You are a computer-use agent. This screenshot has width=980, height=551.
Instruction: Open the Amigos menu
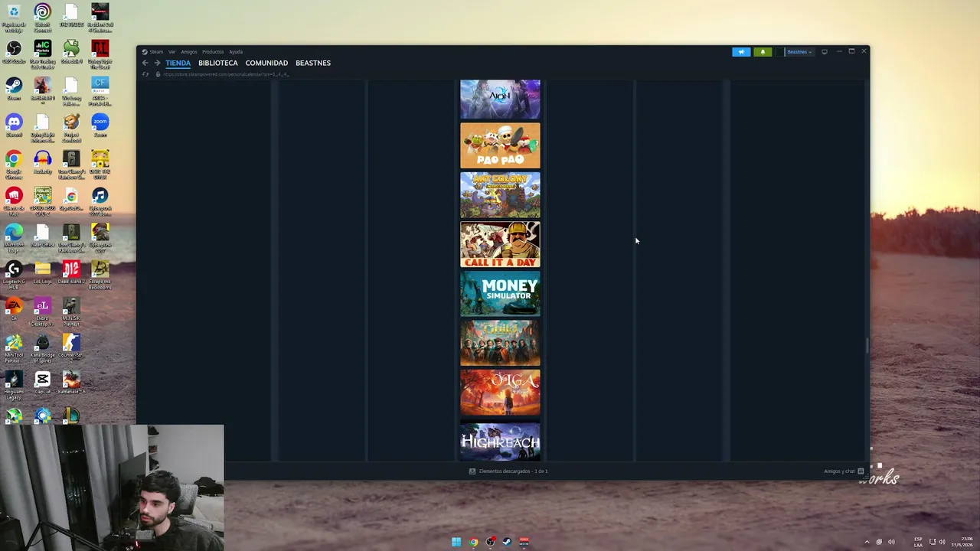pyautogui.click(x=188, y=52)
